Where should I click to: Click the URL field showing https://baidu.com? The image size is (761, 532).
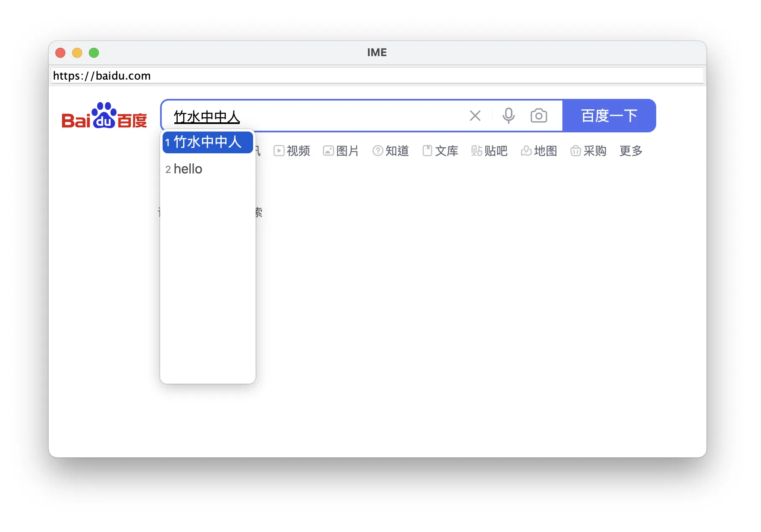[x=377, y=76]
